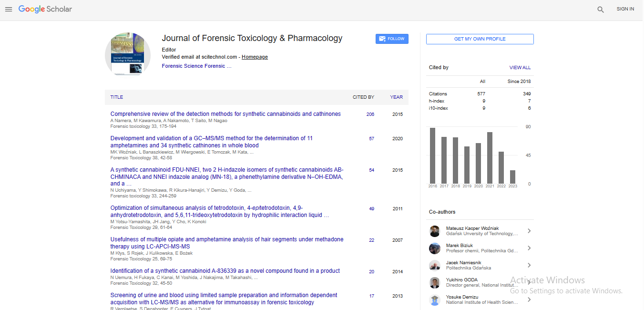Screen dimensions: 644x310
Task: Open the urine and blood screening article
Action: 224,299
